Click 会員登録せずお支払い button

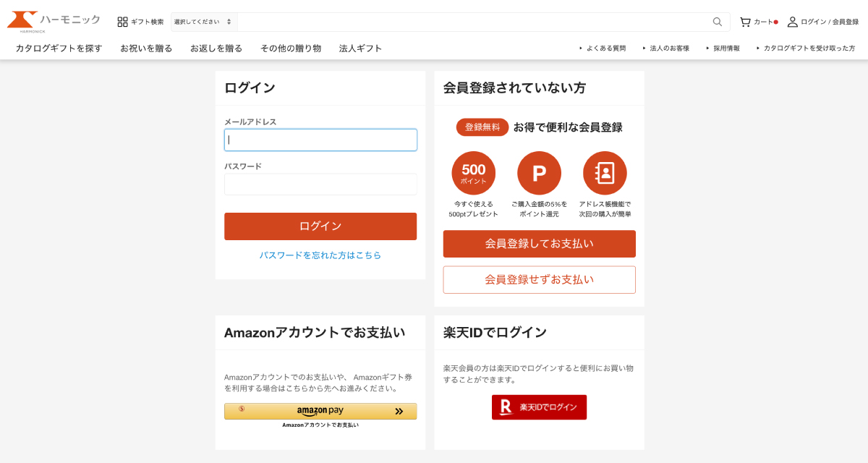pos(540,279)
